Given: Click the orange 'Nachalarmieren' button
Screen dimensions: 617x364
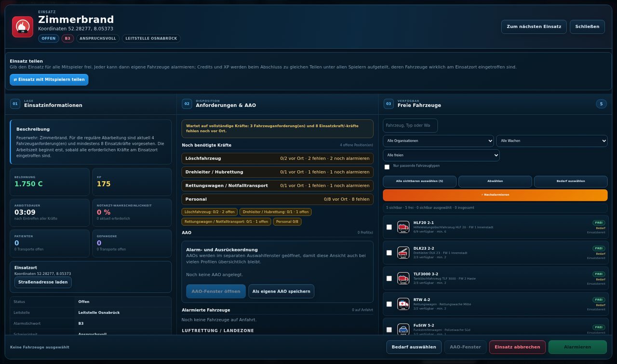Looking at the screenshot, I should point(495,195).
